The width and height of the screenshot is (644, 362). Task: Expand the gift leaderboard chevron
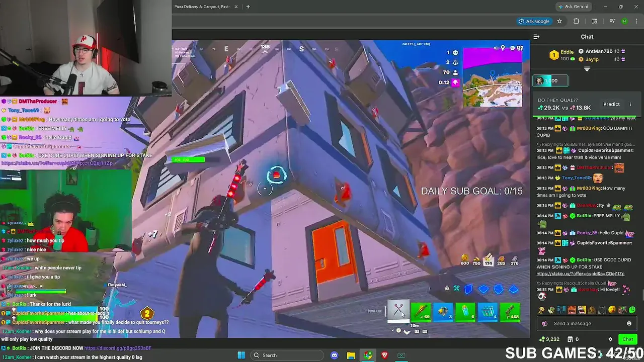587,69
